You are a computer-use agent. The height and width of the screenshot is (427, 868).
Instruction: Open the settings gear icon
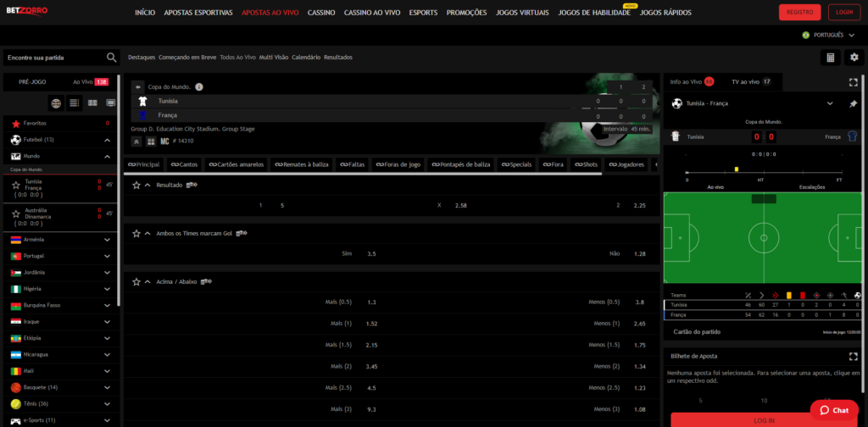[x=854, y=58]
